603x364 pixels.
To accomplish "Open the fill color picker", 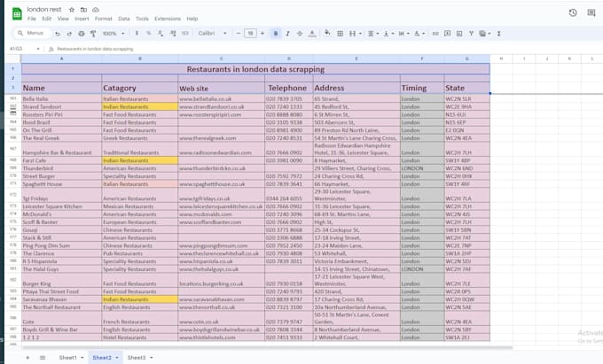I will point(327,33).
